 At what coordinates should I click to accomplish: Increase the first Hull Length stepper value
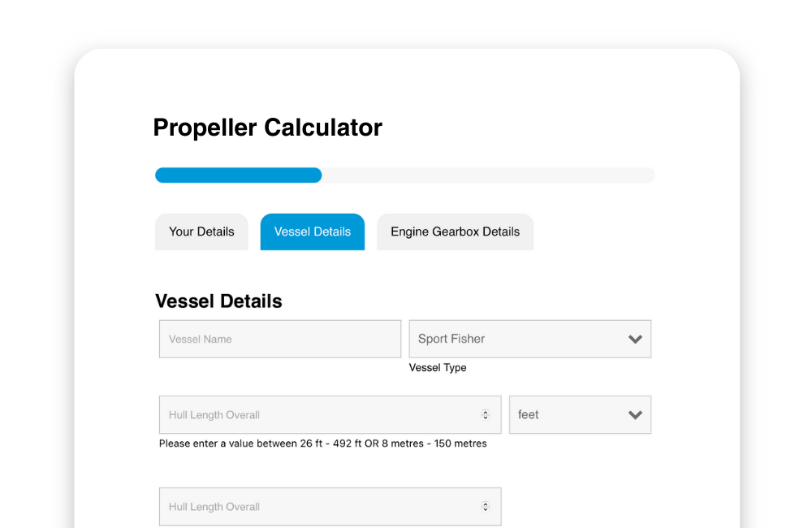(486, 412)
